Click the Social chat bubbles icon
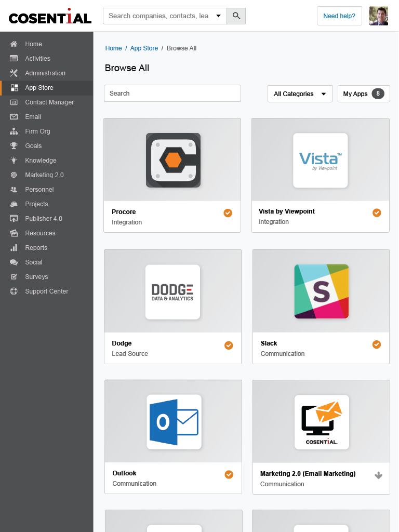This screenshot has height=532, width=399. click(14, 262)
